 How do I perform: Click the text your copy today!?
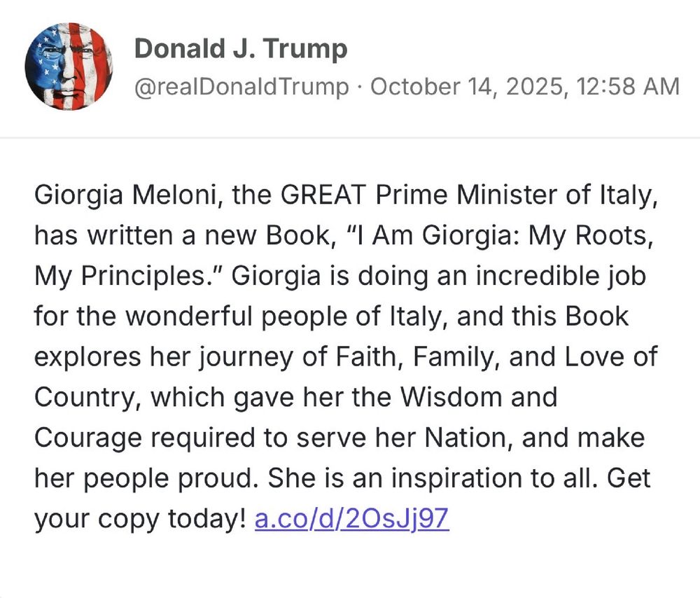coord(140,518)
